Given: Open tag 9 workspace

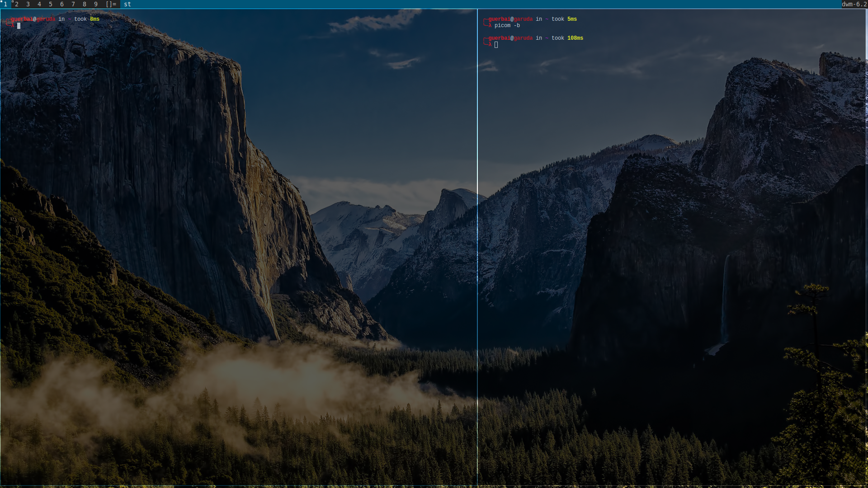Looking at the screenshot, I should click(96, 4).
